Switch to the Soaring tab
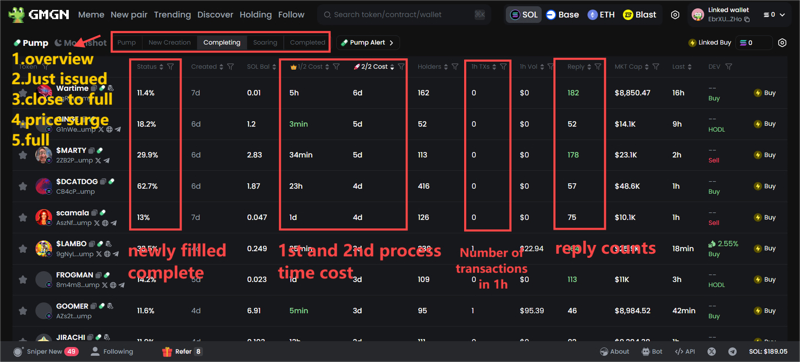800x362 pixels. 265,43
